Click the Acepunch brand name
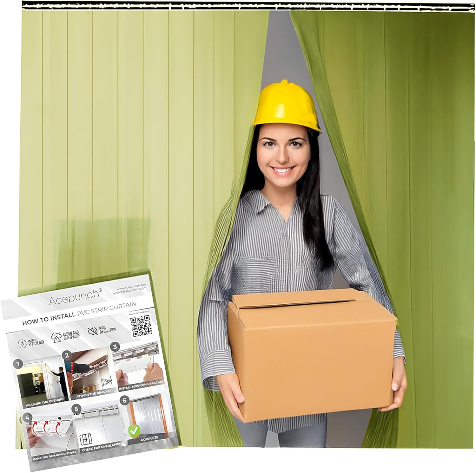The height and width of the screenshot is (473, 476). (75, 297)
